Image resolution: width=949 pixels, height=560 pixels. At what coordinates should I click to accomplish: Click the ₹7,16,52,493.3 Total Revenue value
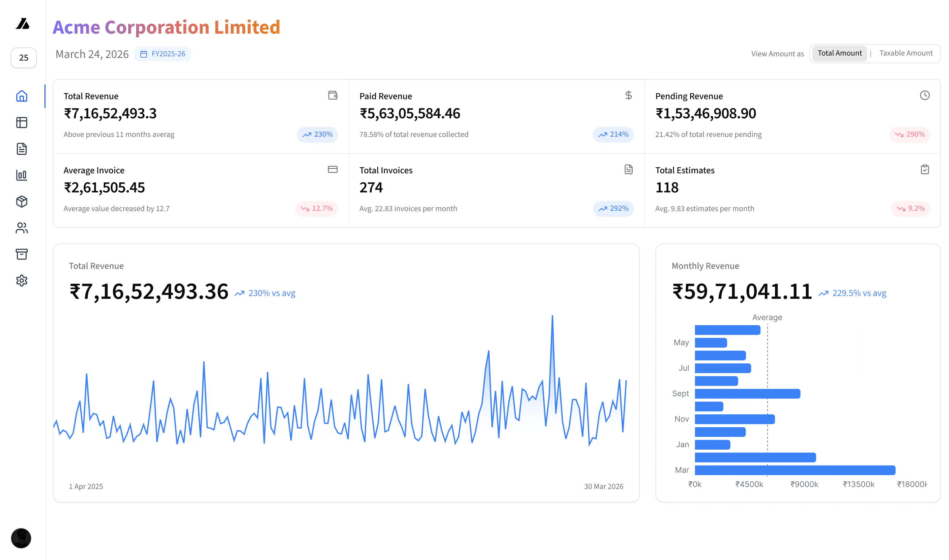[110, 114]
